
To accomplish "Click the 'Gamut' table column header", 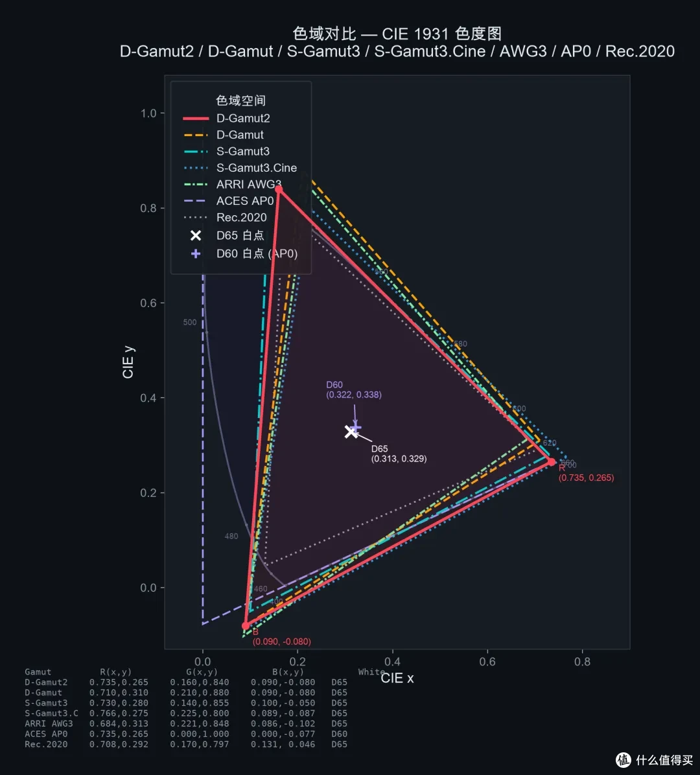I will pos(38,672).
